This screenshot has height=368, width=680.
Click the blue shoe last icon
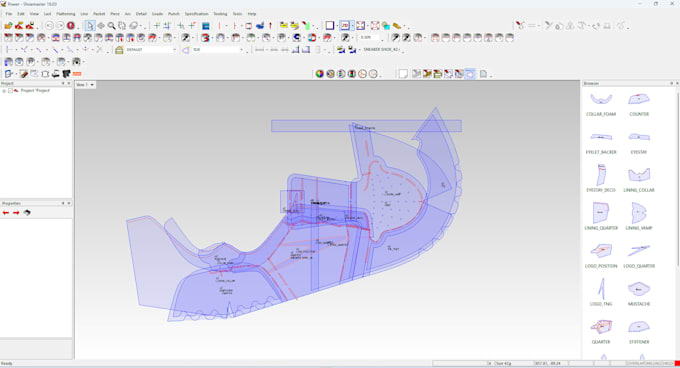tap(260, 26)
